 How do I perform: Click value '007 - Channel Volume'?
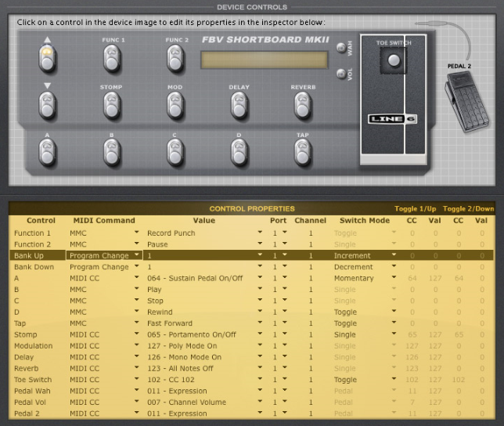pos(187,403)
